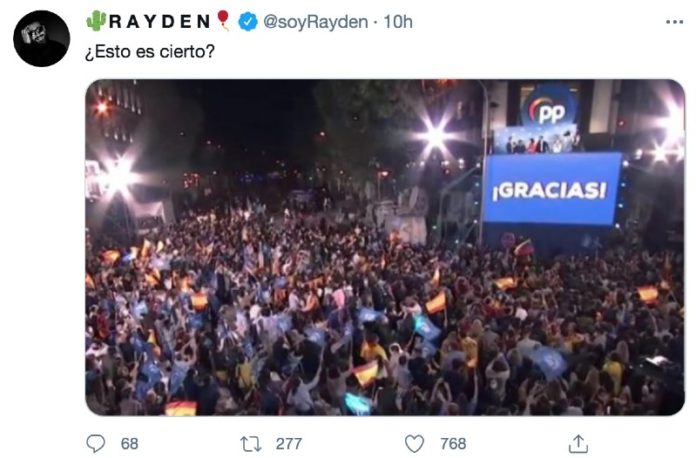Reply using the speech bubble icon
Viewport: 696px width, 458px height.
click(x=95, y=443)
